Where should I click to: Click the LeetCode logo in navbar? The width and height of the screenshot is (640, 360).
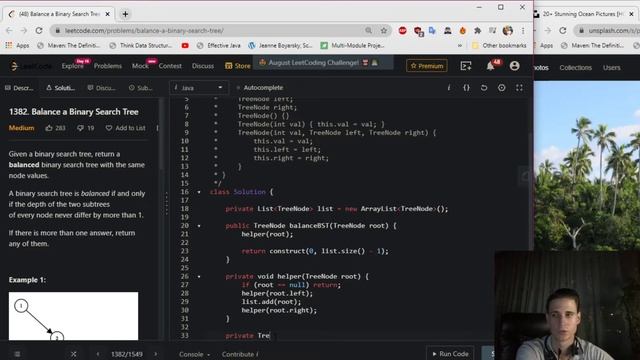click(31, 66)
